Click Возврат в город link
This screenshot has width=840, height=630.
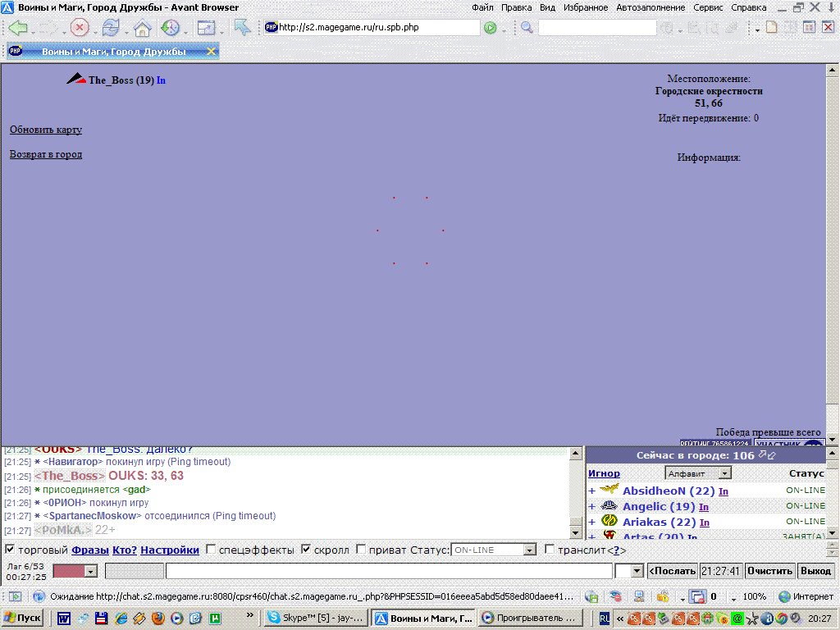click(x=46, y=154)
